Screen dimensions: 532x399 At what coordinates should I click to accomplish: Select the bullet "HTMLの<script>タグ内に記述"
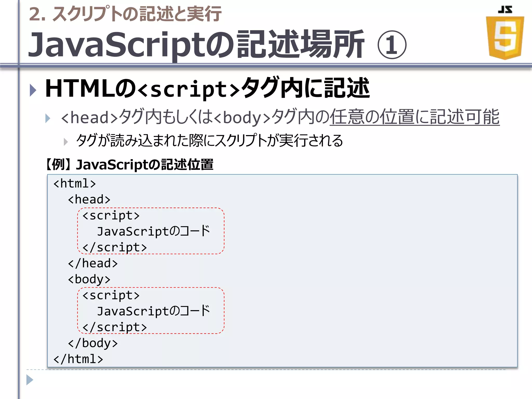[207, 88]
